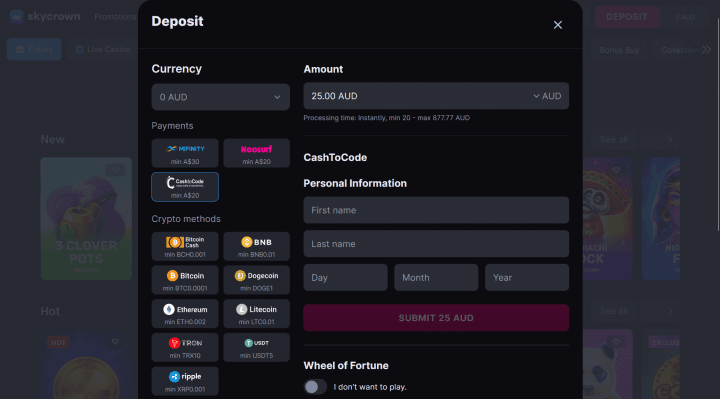Click the 0 AUD balance in header

coord(685,17)
